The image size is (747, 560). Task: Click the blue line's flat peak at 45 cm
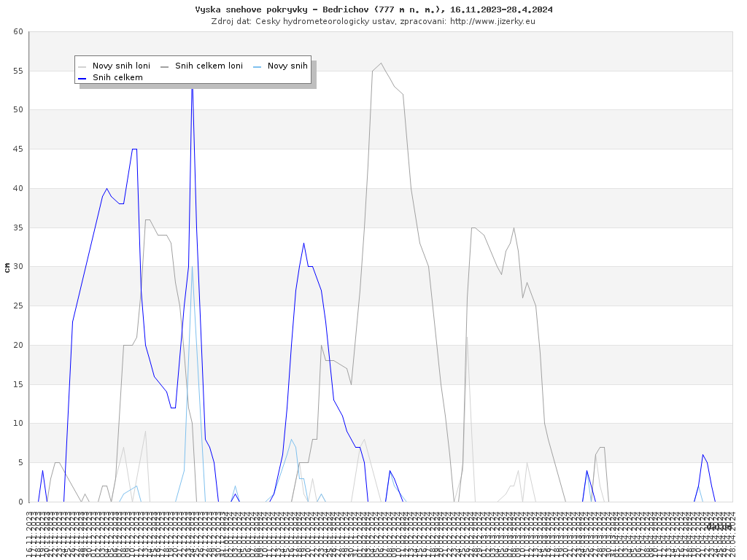(134, 149)
